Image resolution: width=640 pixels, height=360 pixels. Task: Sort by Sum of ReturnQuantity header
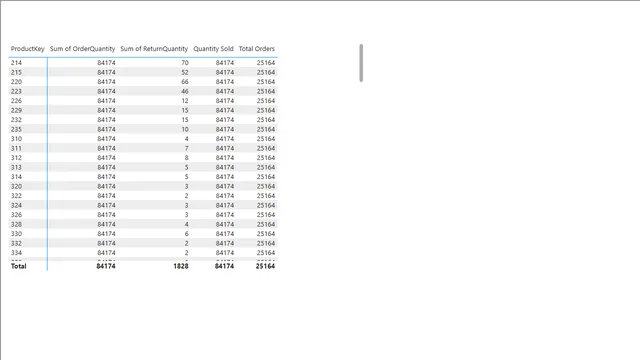click(x=154, y=49)
